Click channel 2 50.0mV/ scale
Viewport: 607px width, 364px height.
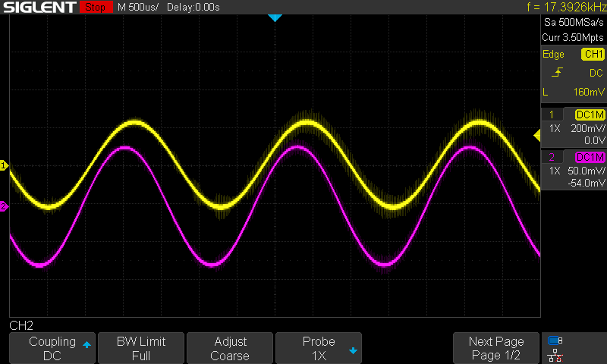[x=586, y=171]
